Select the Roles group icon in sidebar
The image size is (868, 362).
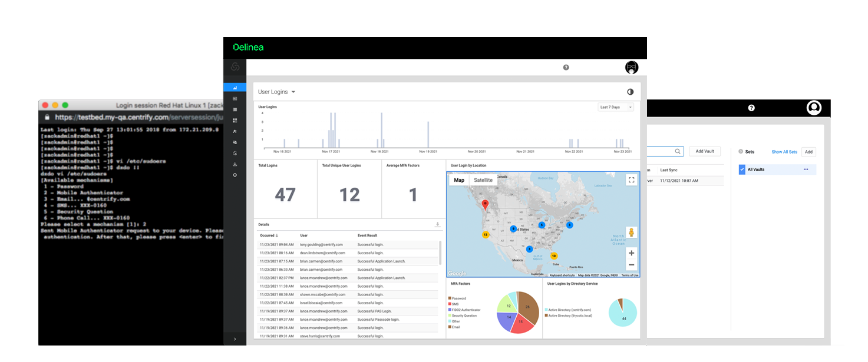click(x=235, y=142)
